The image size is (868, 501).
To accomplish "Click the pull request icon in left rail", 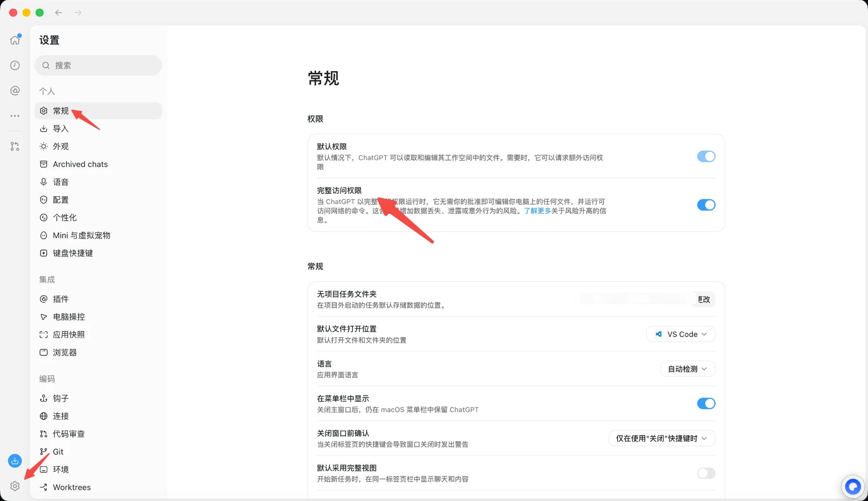I will tap(15, 147).
